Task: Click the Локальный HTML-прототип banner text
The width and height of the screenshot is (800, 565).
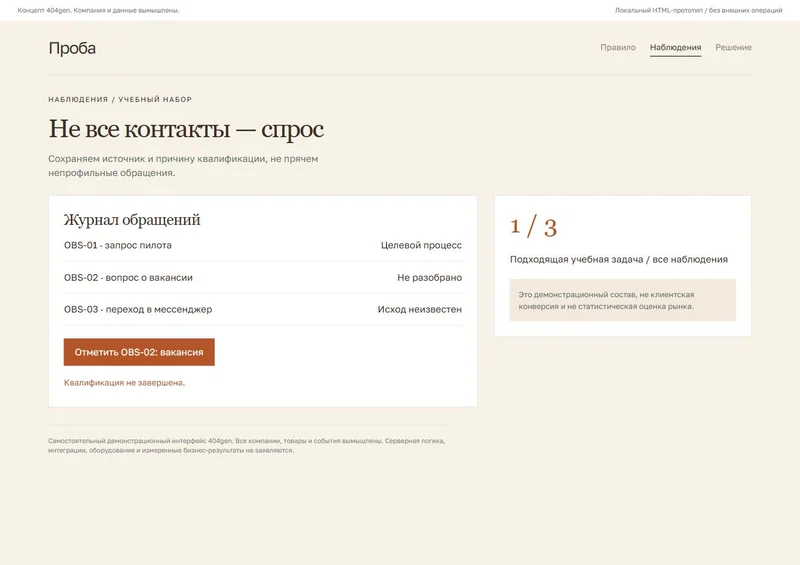Action: tap(698, 10)
